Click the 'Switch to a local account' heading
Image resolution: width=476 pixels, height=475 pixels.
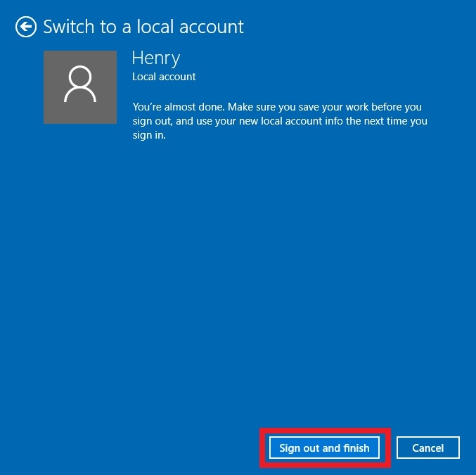[143, 27]
